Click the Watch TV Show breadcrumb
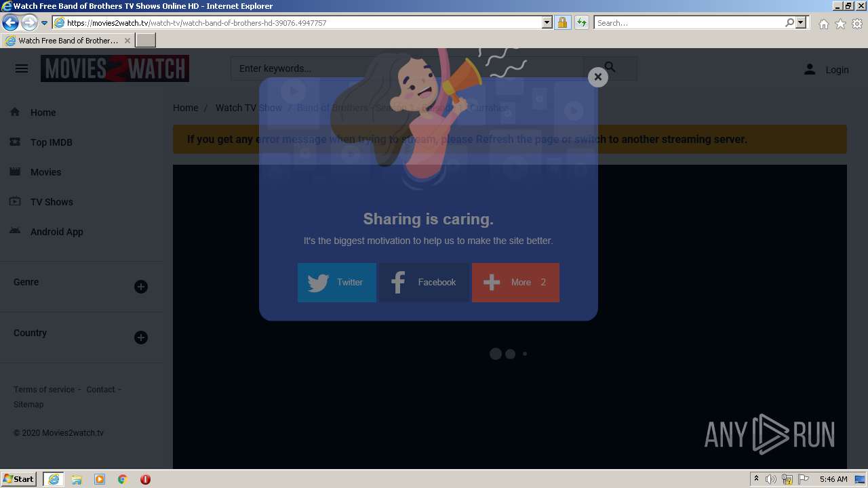 coord(248,108)
